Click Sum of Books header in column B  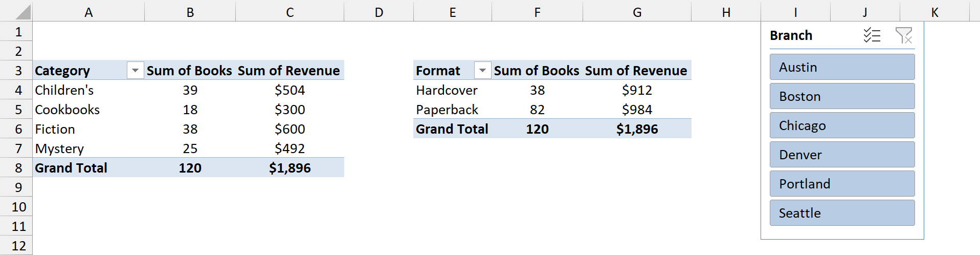click(190, 71)
